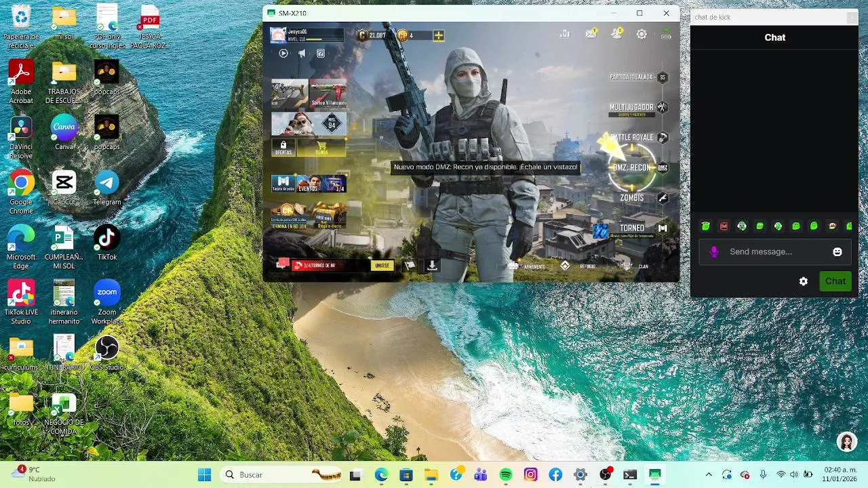Open REFUGIO at game bottom
Image resolution: width=868 pixels, height=488 pixels.
pyautogui.click(x=578, y=266)
